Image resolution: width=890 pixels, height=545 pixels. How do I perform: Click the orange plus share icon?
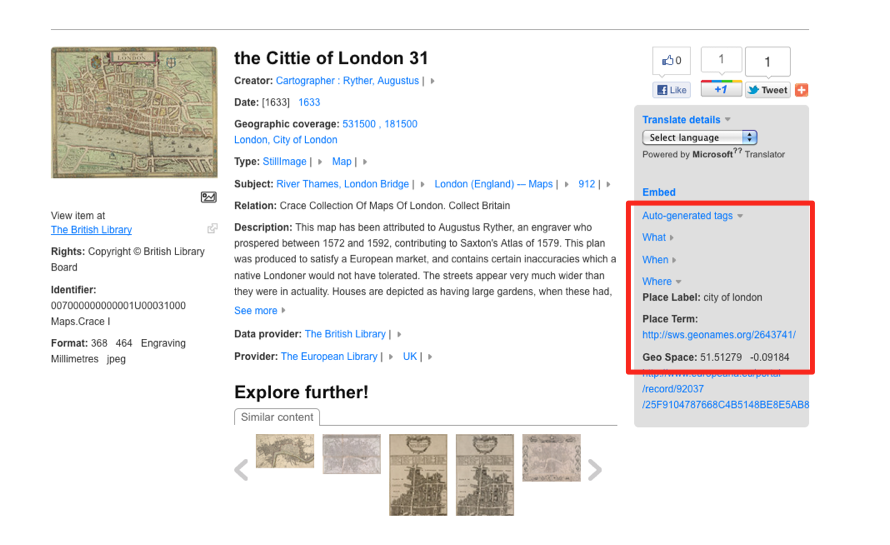pos(801,90)
